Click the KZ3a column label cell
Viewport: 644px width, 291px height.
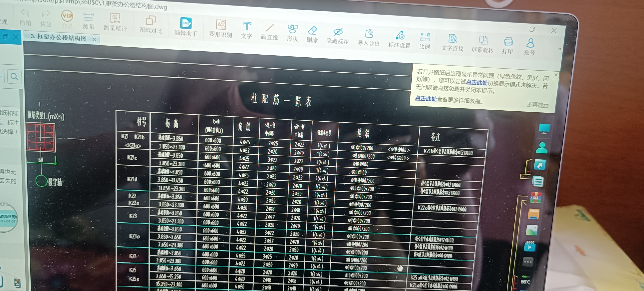(134, 236)
